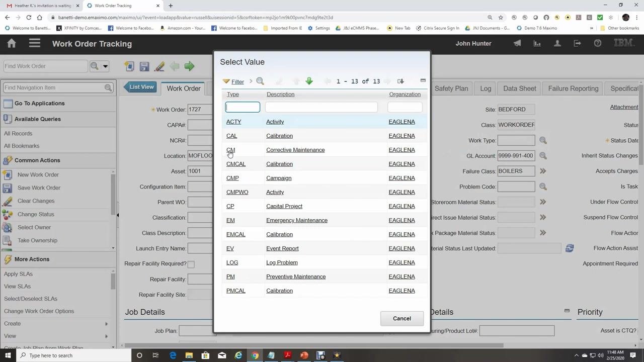Click the Find Work Order search icon

[x=94, y=66]
